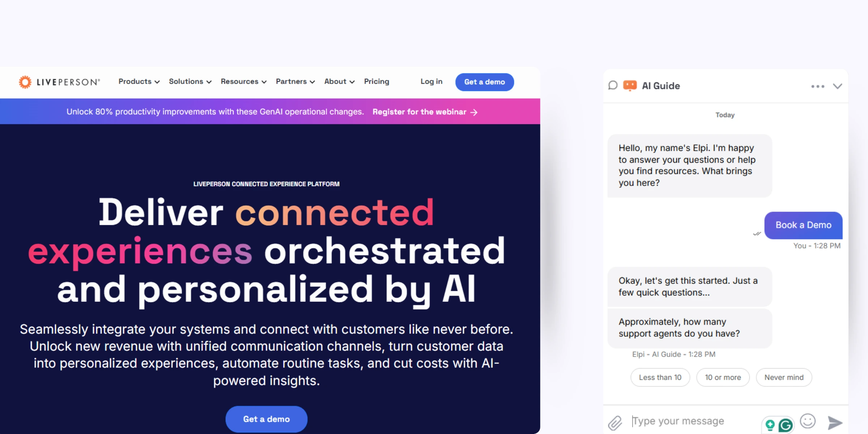Click the speech bubble icon in chat header
Viewport: 868px width, 434px height.
point(613,86)
